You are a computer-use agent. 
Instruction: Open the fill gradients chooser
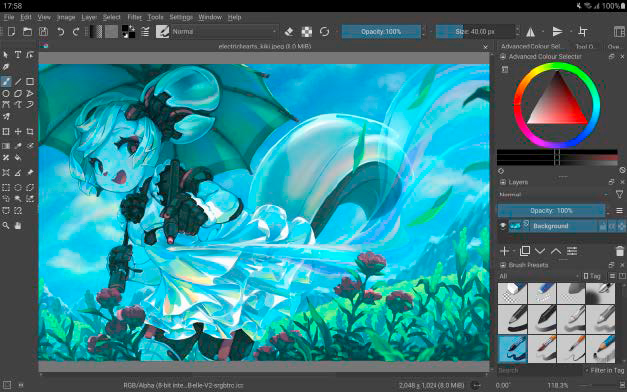96,32
